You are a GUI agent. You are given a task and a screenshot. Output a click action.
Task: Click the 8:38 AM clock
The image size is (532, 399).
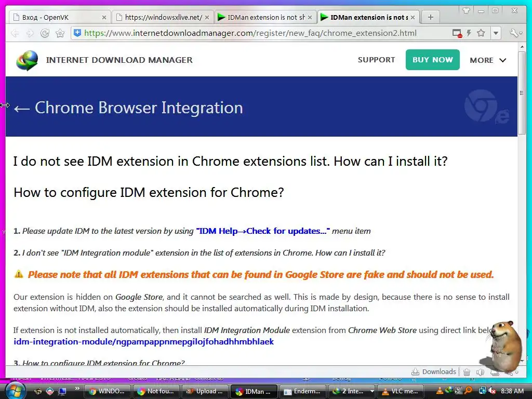point(512,391)
